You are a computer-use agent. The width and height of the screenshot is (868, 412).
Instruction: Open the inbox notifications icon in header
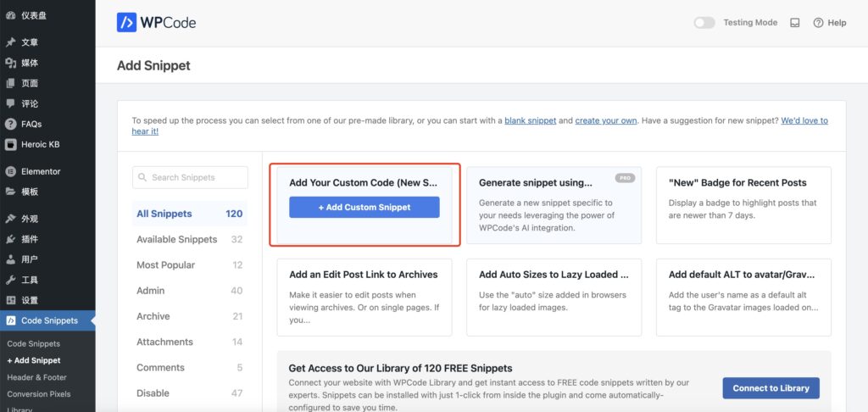(795, 23)
